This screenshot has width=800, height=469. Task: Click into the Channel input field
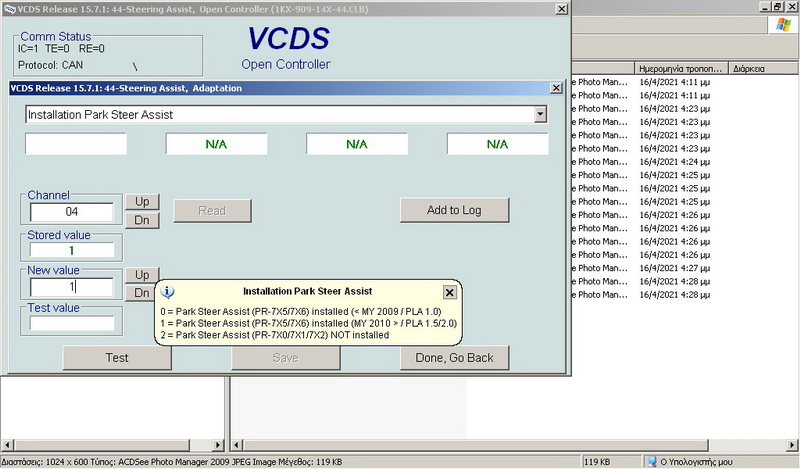click(71, 212)
